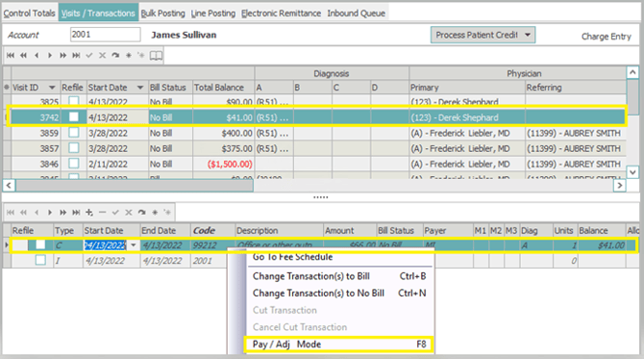Choose Change Transaction(s) to No Bill
Screen dimensions: 644x359
coord(339,294)
